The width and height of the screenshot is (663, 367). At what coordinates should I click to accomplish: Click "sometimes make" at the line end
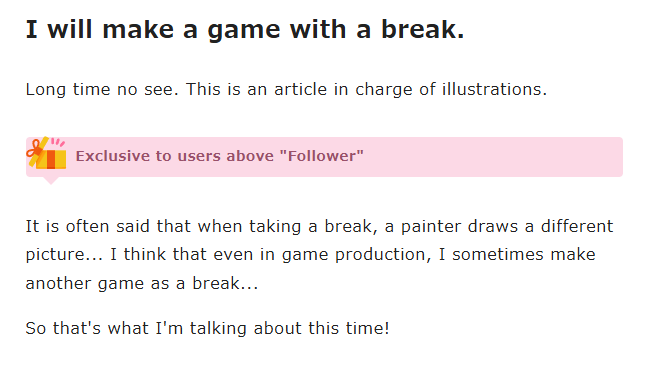(x=523, y=255)
